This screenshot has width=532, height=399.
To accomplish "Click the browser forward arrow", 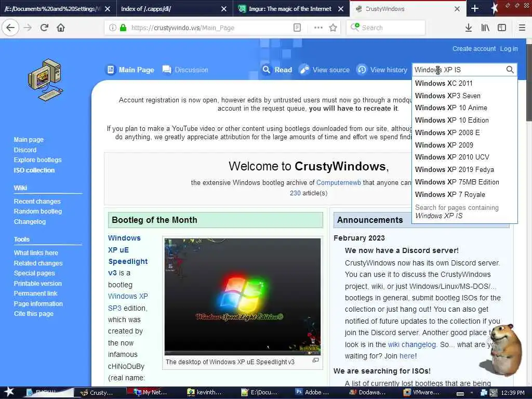I will tap(28, 28).
